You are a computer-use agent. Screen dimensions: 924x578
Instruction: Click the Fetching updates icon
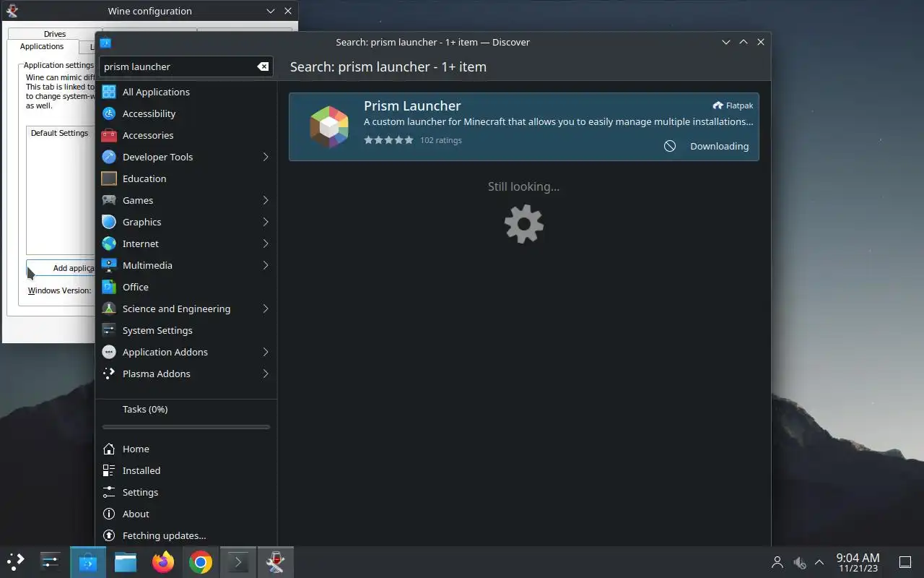click(109, 535)
